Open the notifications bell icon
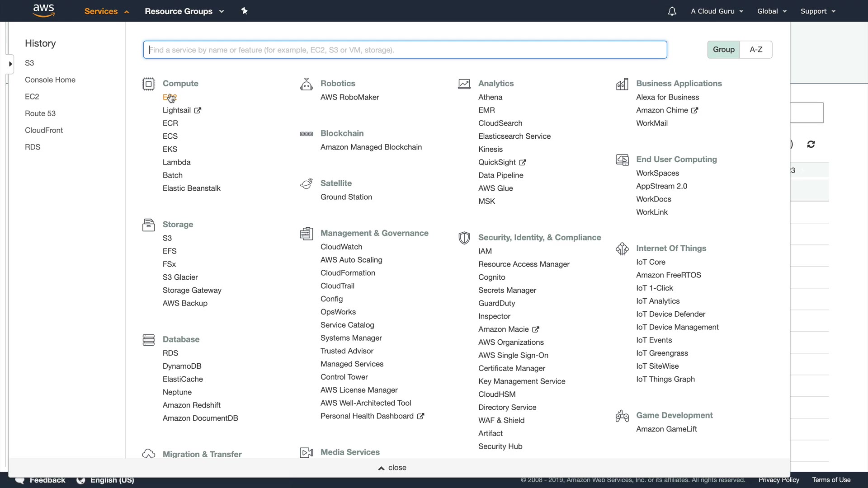This screenshot has width=868, height=488. click(672, 11)
